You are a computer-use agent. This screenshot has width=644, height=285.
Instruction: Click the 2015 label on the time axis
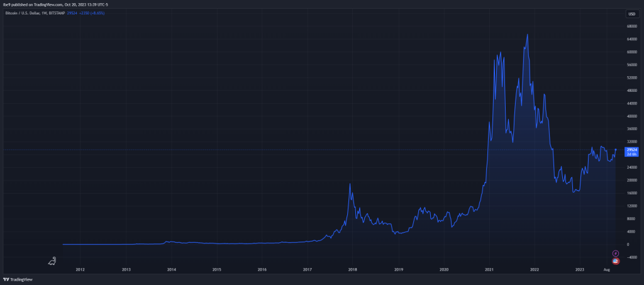pos(216,269)
